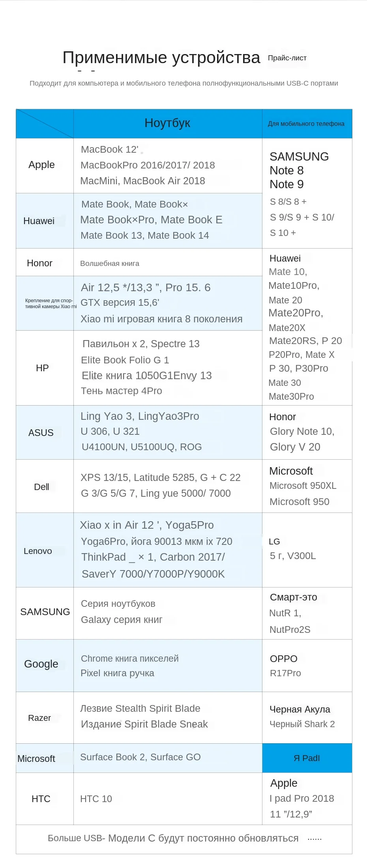Screen dimensions: 367x868
Task: Select the Google brand cell
Action: (x=41, y=664)
